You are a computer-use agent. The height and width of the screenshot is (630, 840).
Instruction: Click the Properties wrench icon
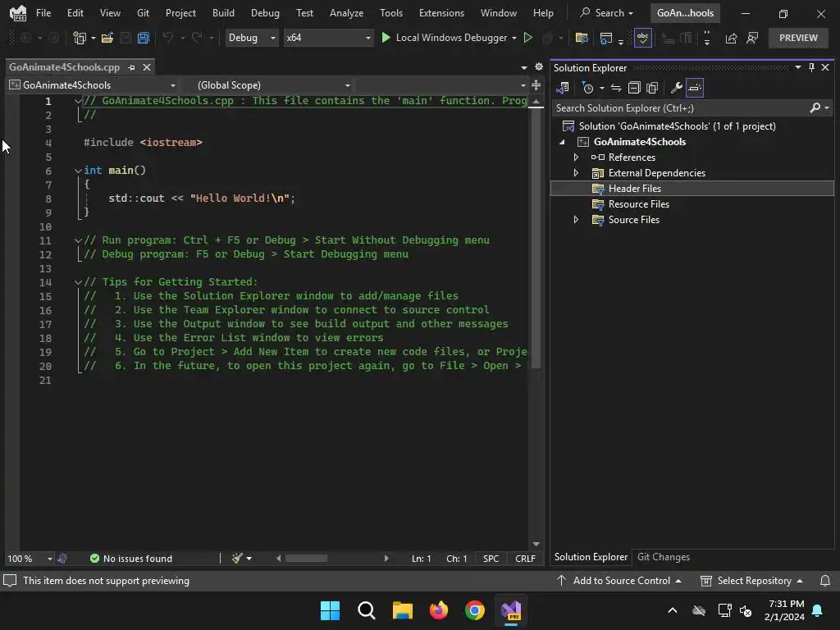pos(676,88)
